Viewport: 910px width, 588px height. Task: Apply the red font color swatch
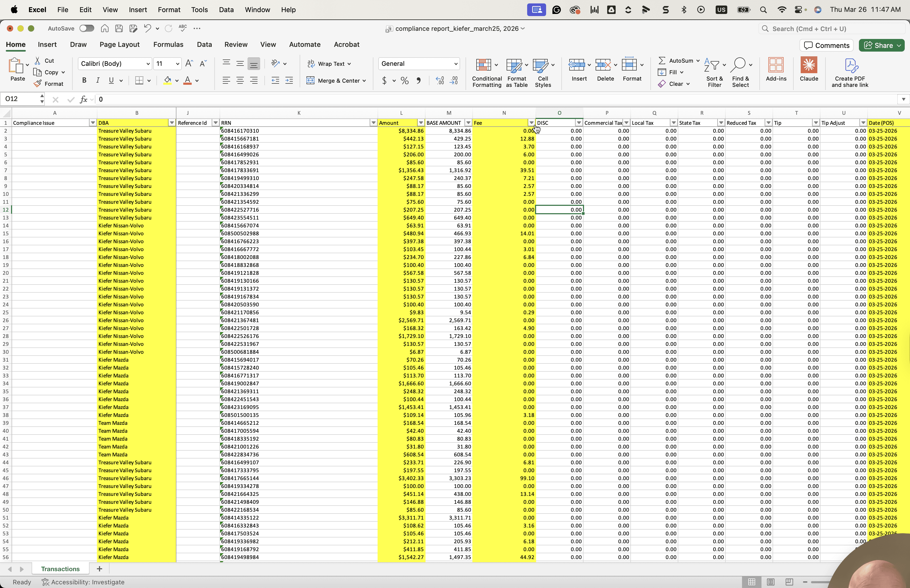[x=187, y=81]
